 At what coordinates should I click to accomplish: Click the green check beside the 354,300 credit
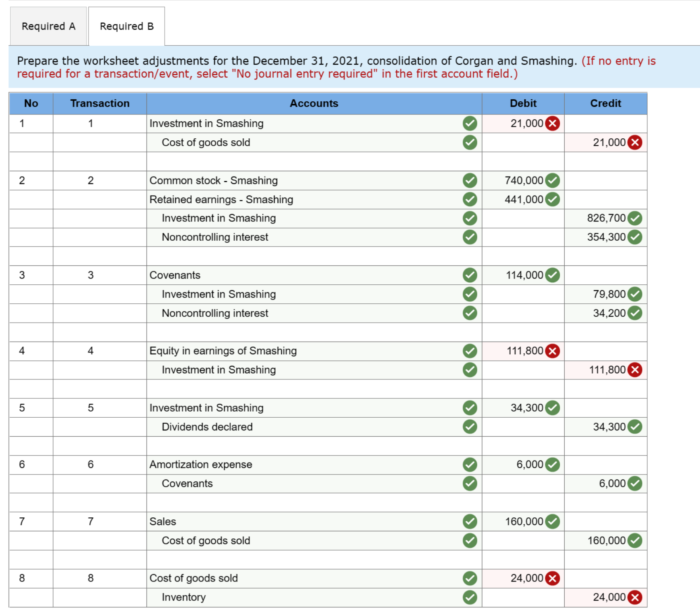pos(635,237)
